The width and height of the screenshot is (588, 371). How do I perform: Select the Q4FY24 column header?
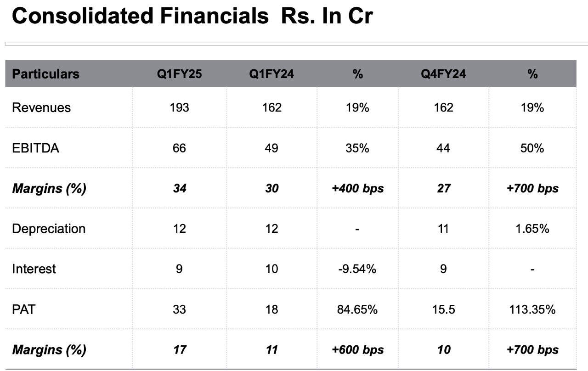click(x=443, y=74)
